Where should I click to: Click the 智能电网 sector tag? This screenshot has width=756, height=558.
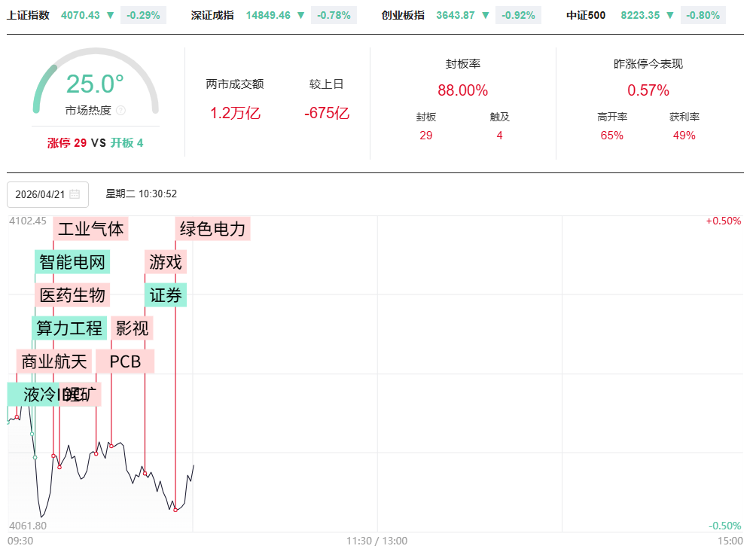click(72, 262)
